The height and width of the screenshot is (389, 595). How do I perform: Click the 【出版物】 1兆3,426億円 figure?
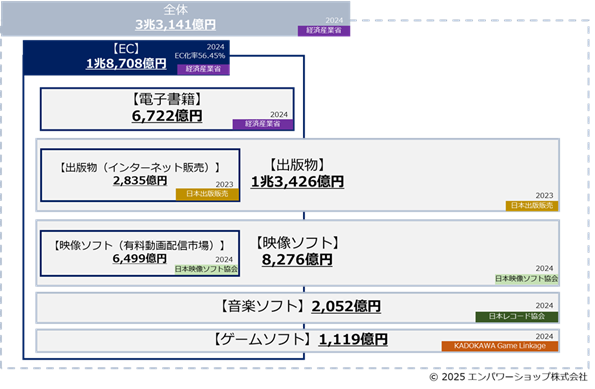(298, 173)
